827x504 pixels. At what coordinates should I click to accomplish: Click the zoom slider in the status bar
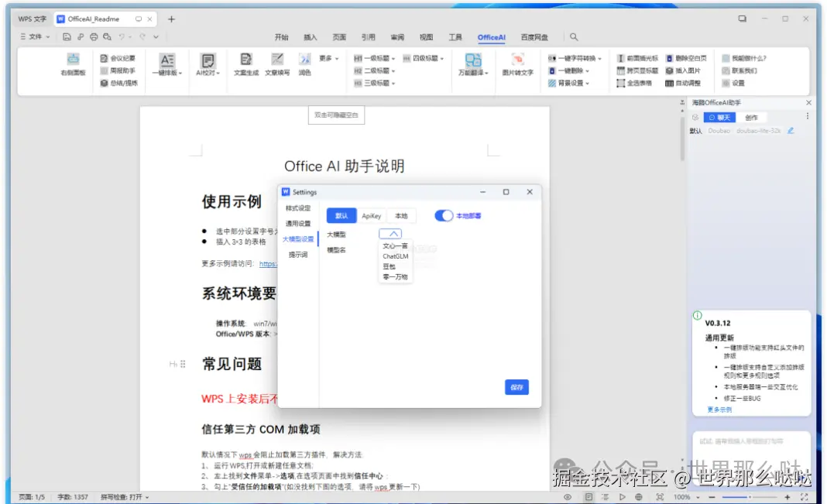point(750,496)
